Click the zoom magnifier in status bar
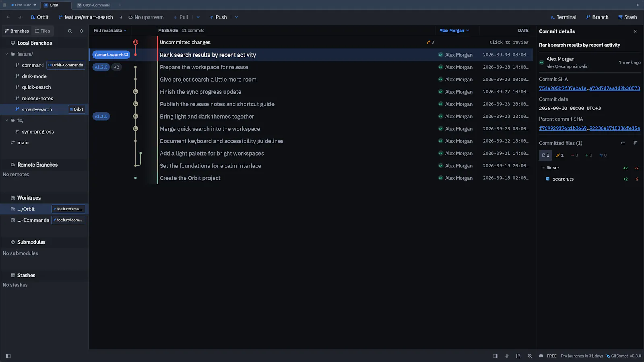Screen dimensions: 644x362 [x=530, y=356]
